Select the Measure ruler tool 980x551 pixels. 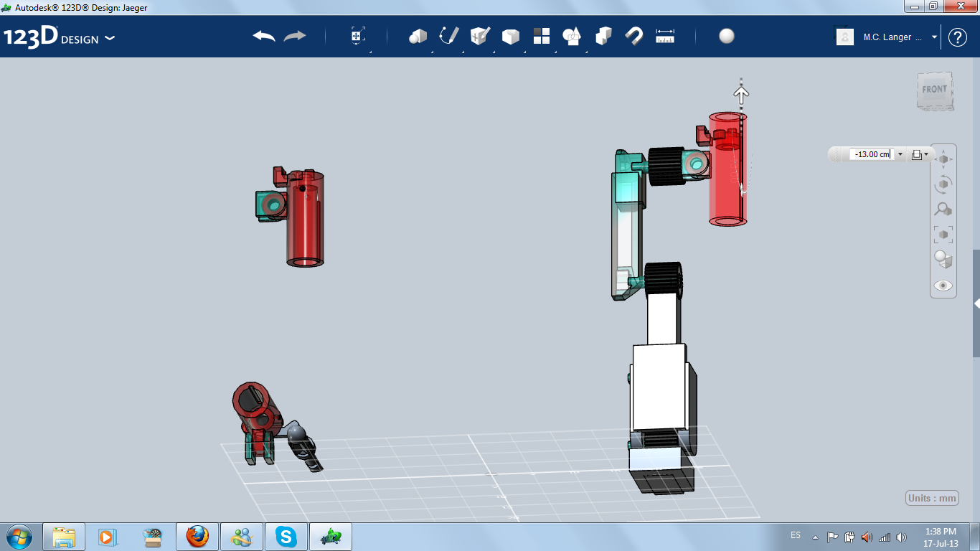[x=665, y=37]
